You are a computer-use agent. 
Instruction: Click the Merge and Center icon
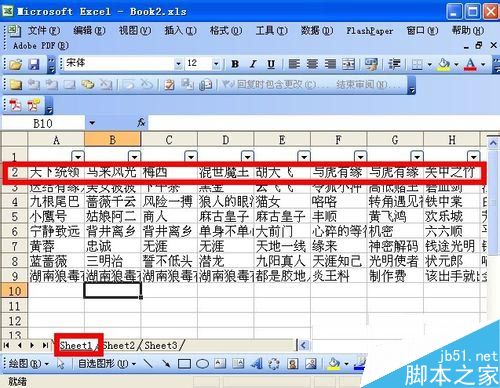tap(349, 63)
